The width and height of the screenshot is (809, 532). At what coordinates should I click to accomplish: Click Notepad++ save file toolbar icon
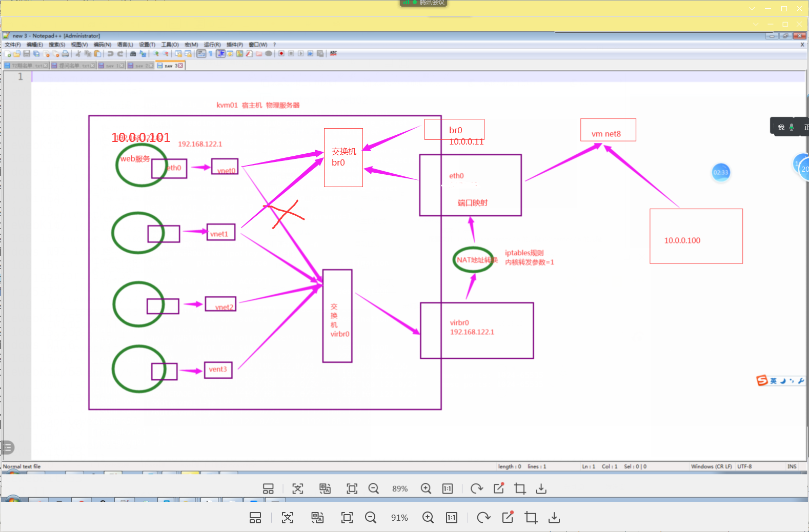pos(27,53)
